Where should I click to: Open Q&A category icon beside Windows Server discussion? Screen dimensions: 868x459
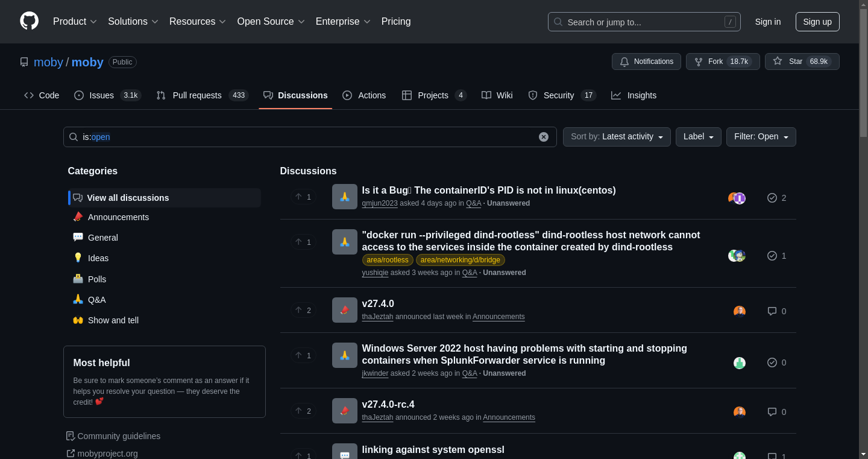[345, 355]
